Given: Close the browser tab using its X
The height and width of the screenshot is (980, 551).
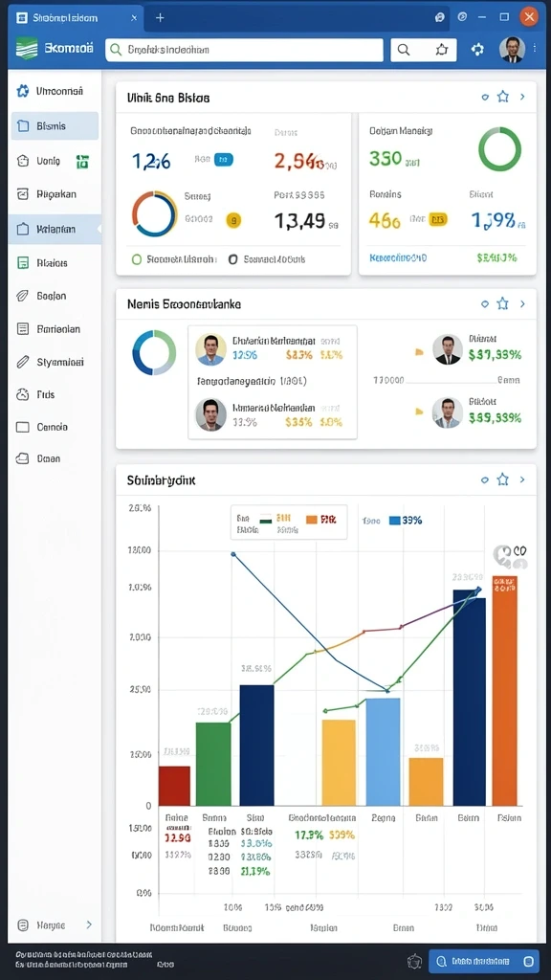Looking at the screenshot, I should pos(134,18).
